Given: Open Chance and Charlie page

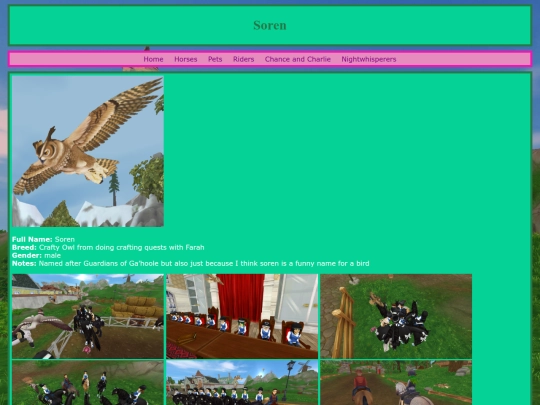Looking at the screenshot, I should 298,59.
